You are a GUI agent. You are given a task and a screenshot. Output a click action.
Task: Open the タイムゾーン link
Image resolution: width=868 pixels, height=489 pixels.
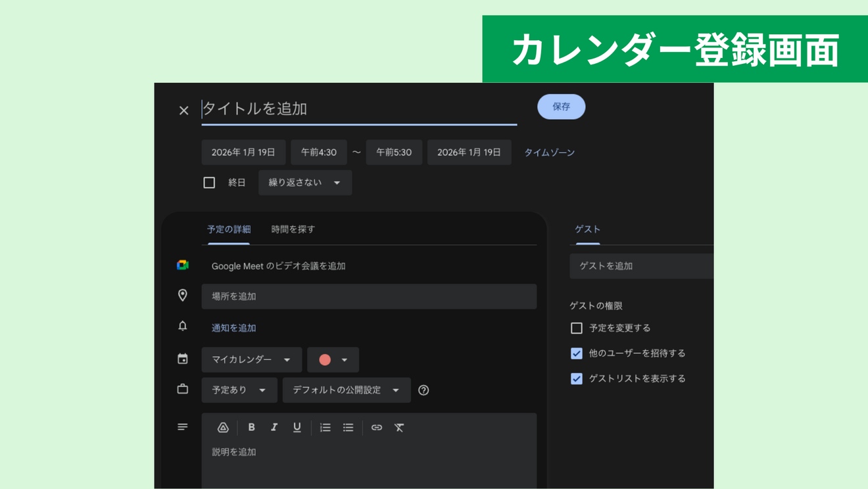pyautogui.click(x=550, y=152)
